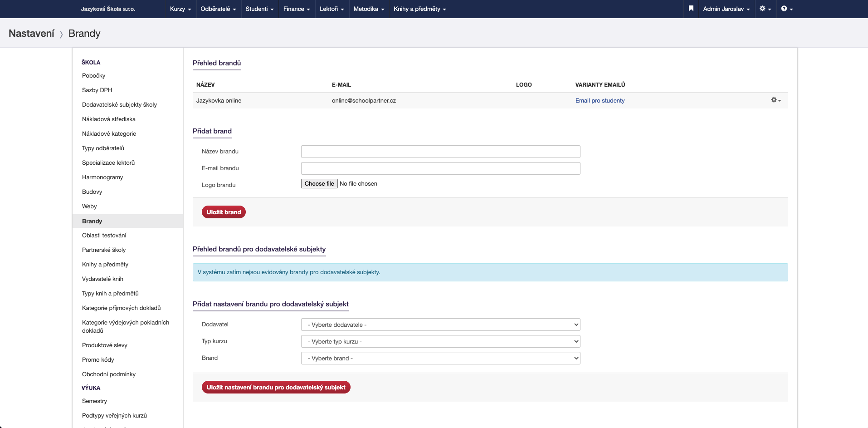
Task: Open the Lektoři menu
Action: (332, 9)
